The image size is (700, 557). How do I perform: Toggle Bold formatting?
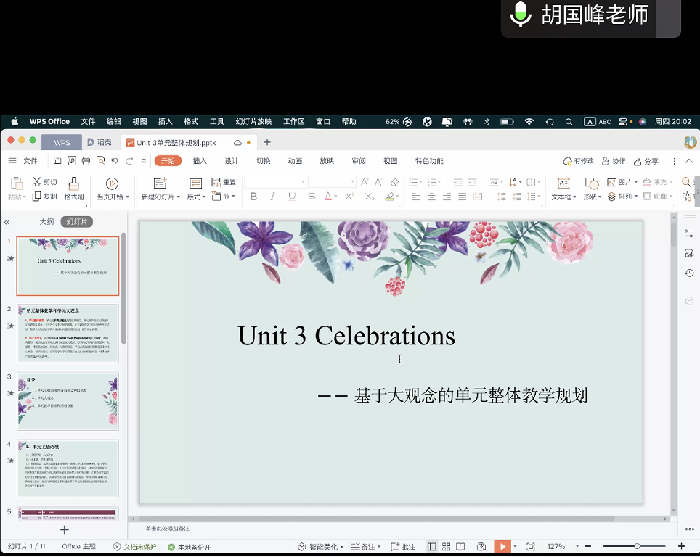[x=254, y=196]
